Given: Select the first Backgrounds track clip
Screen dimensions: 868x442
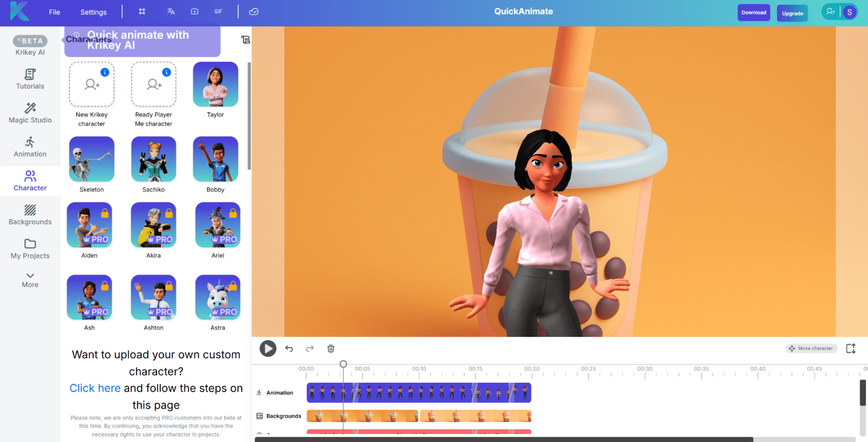Looking at the screenshot, I should (363, 416).
